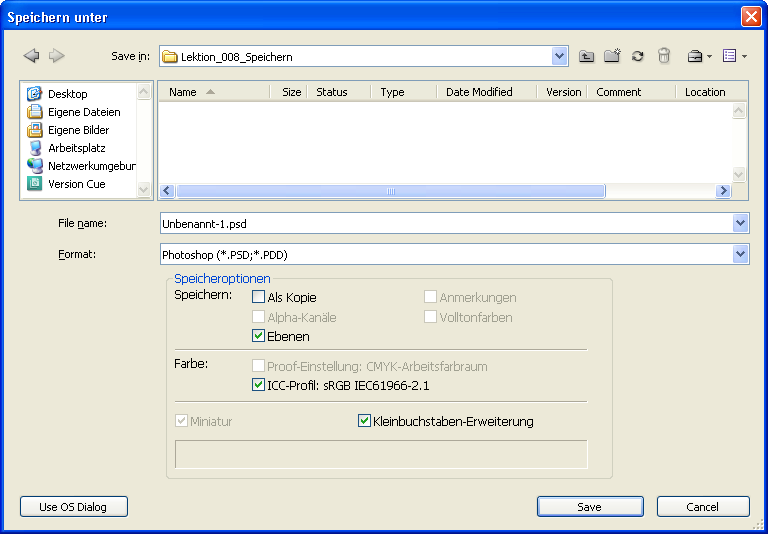Disable Kleinbuchstaben-Erweiterung checkbox
Screen dimensions: 768x534
click(364, 421)
